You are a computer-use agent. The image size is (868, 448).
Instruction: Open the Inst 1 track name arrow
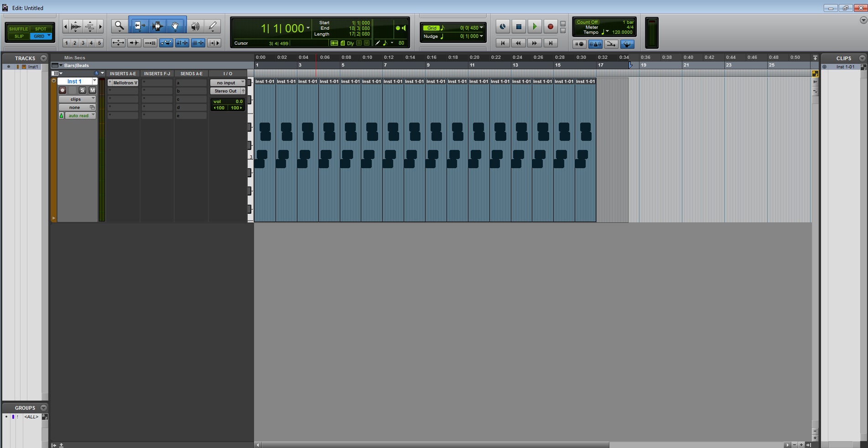(x=95, y=81)
